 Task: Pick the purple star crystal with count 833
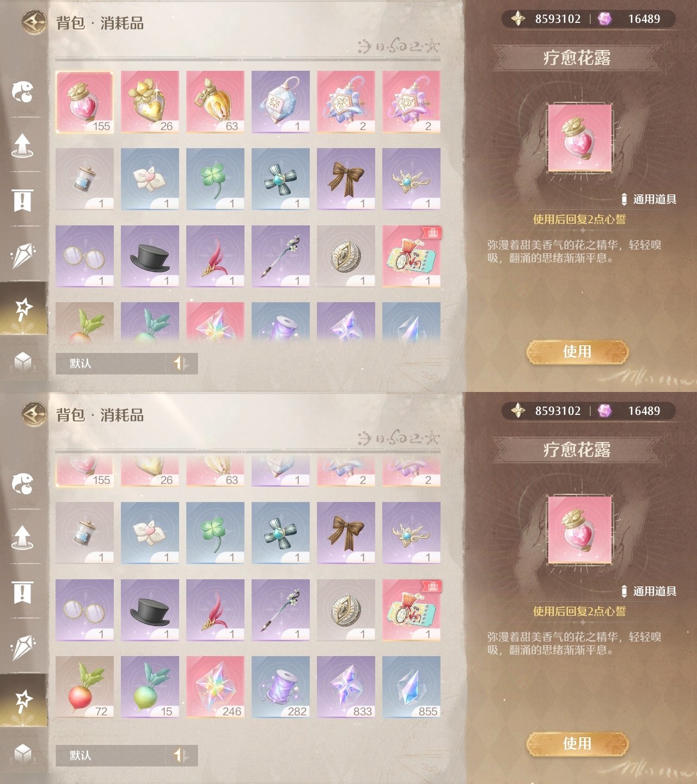coord(346,687)
